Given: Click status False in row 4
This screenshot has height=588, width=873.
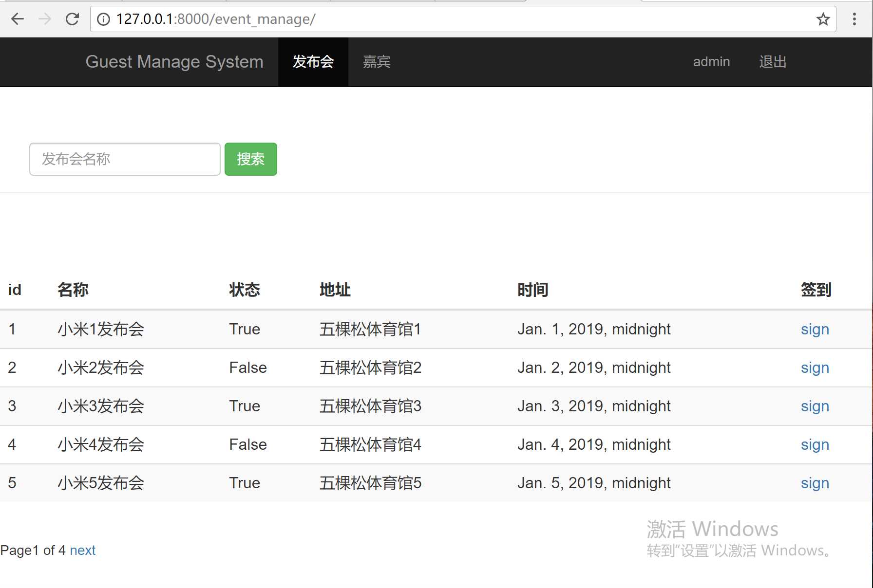Looking at the screenshot, I should [248, 445].
